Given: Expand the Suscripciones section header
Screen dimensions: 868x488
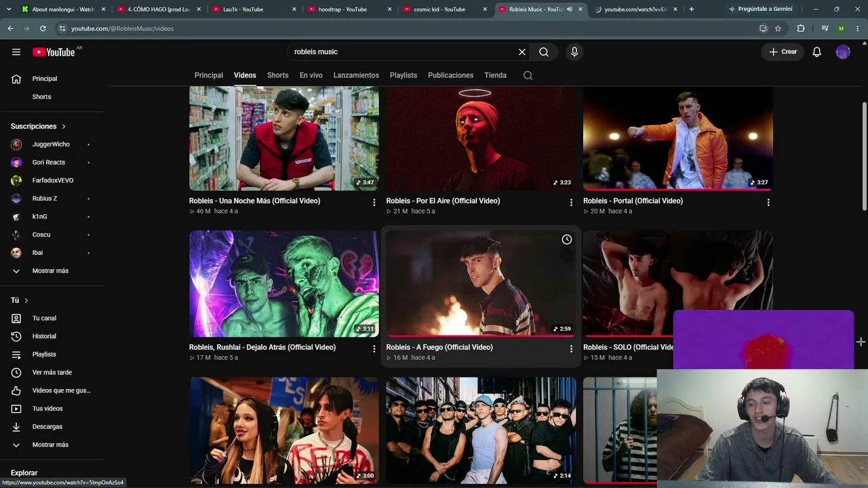Looking at the screenshot, I should (38, 126).
